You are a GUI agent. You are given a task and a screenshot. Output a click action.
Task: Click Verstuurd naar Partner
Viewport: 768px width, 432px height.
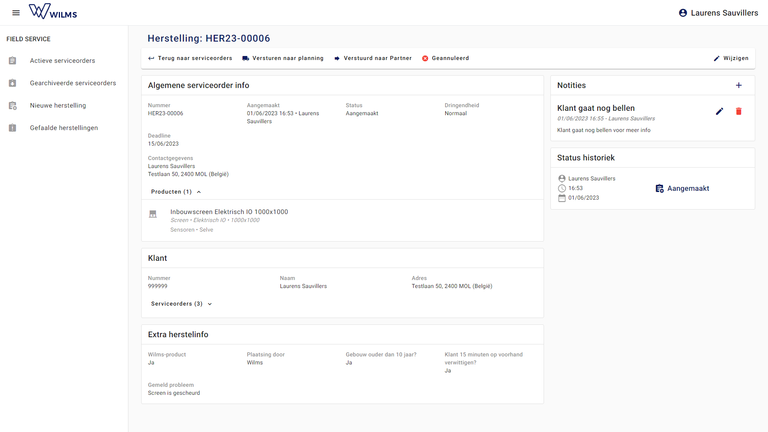pyautogui.click(x=372, y=58)
